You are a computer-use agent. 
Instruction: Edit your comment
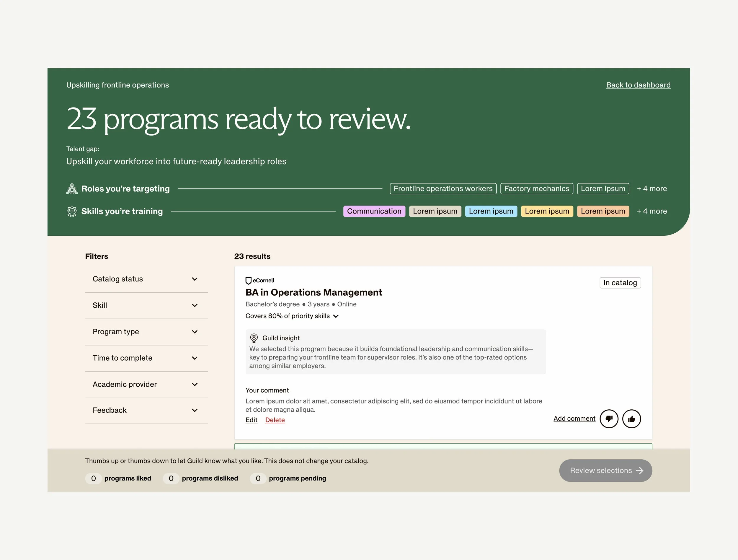pos(251,420)
